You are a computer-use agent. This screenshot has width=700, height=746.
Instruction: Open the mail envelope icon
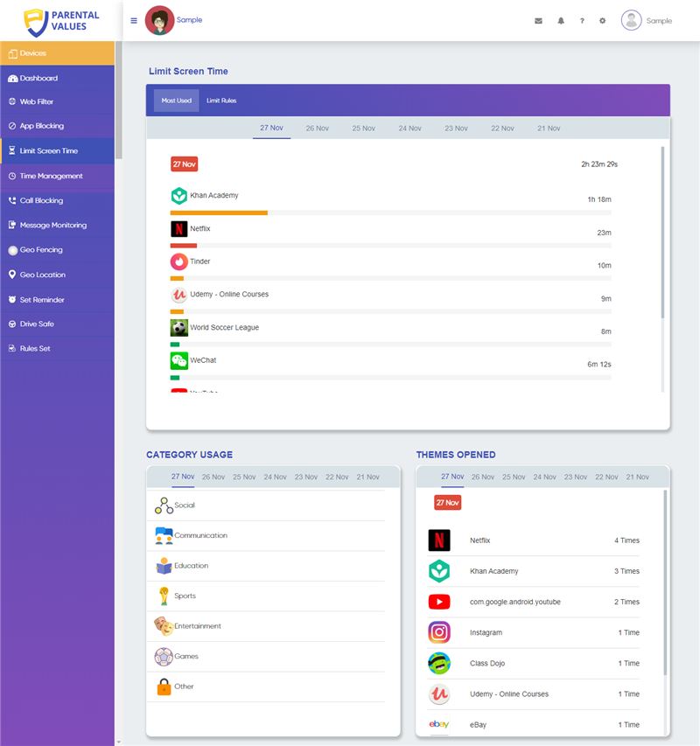[x=538, y=21]
